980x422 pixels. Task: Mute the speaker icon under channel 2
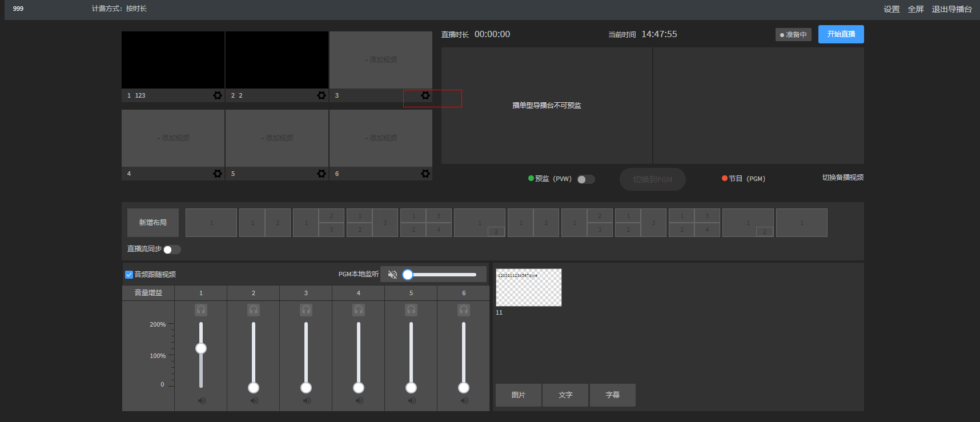pyautogui.click(x=254, y=401)
